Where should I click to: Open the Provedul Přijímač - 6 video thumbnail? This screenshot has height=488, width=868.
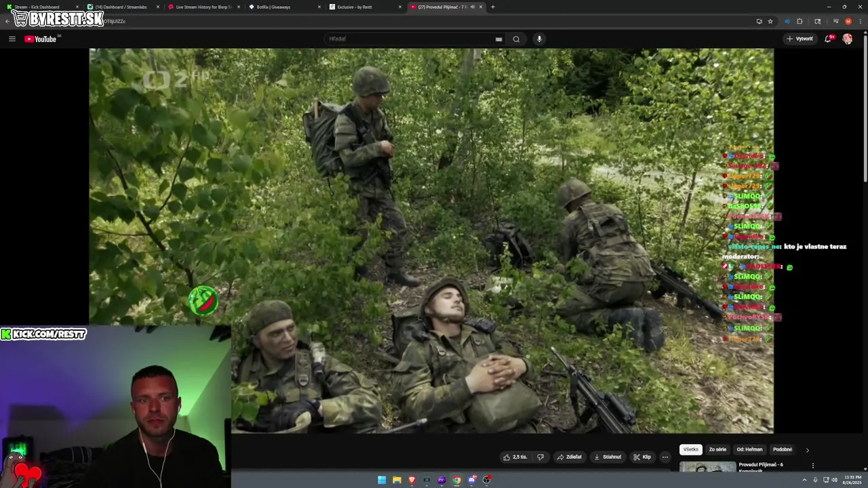coord(707,467)
